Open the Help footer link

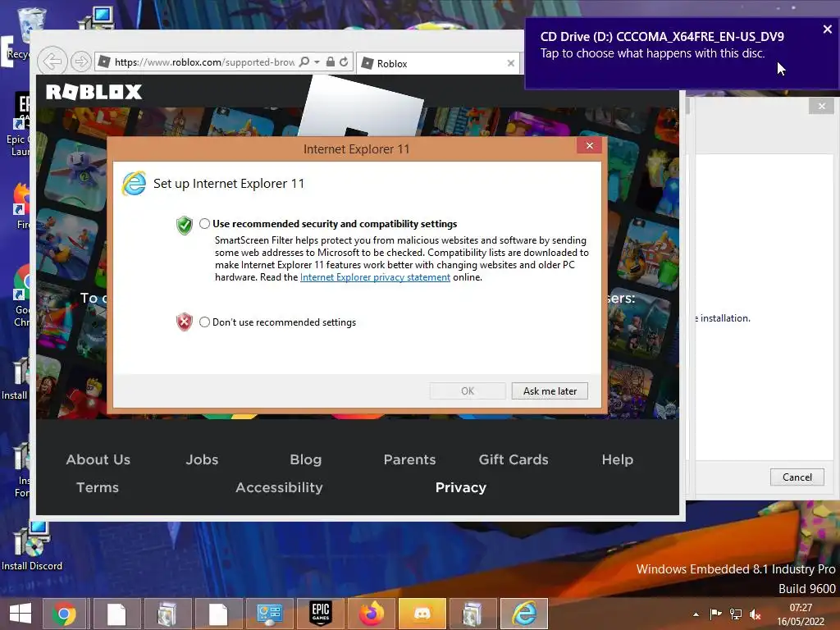(617, 459)
